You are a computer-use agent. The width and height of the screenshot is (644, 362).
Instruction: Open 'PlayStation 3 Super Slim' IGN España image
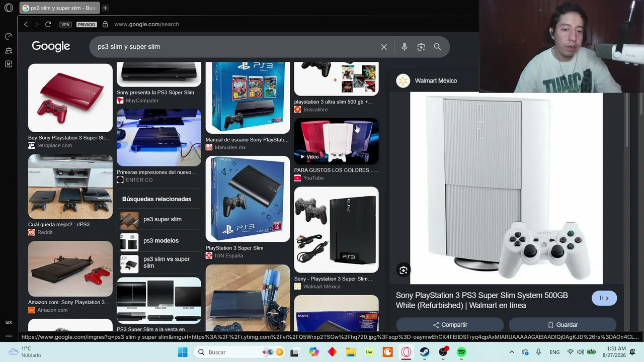(x=248, y=199)
